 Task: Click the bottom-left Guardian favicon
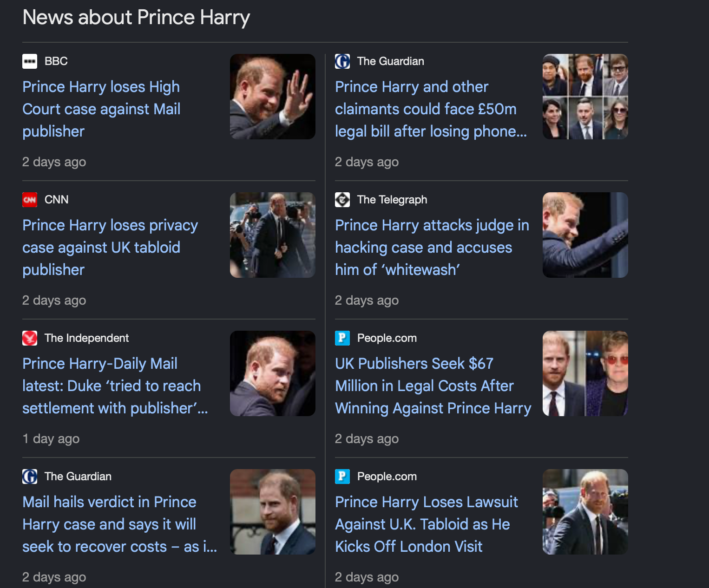(x=30, y=477)
